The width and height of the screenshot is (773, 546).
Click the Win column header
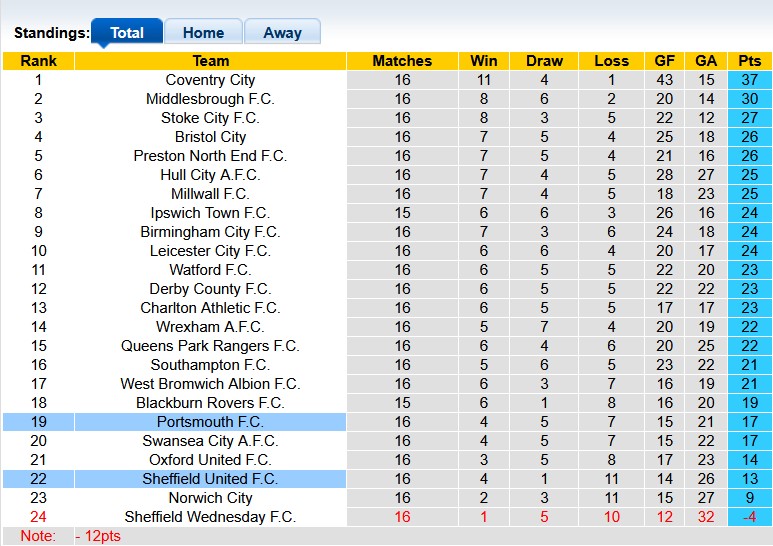click(484, 61)
